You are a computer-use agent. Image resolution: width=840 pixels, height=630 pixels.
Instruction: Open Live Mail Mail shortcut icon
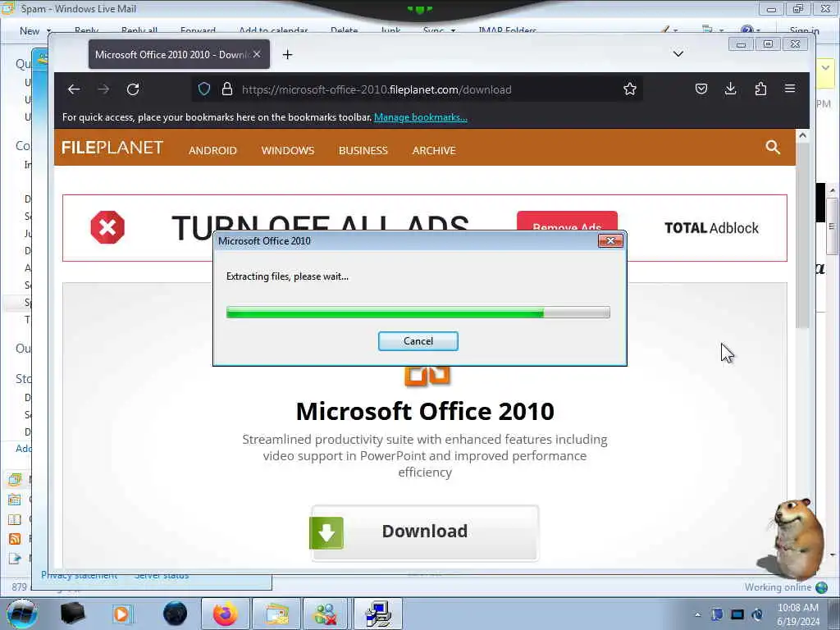click(x=15, y=479)
